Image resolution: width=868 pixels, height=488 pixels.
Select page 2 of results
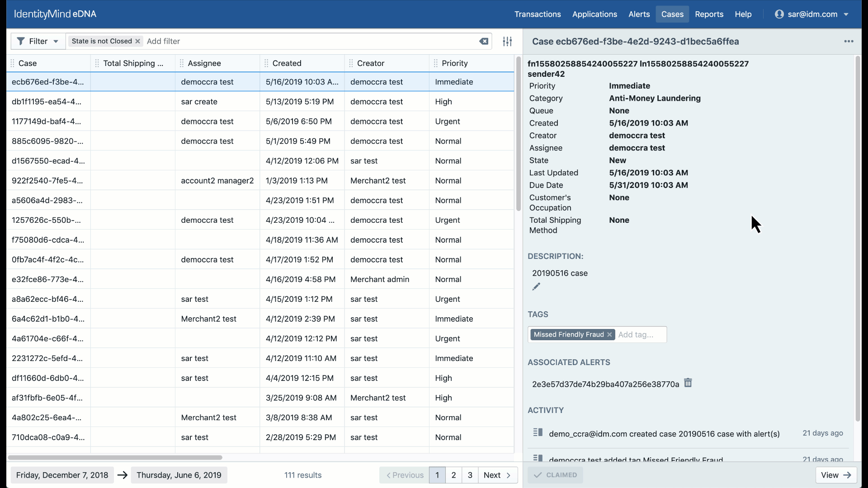pyautogui.click(x=453, y=475)
